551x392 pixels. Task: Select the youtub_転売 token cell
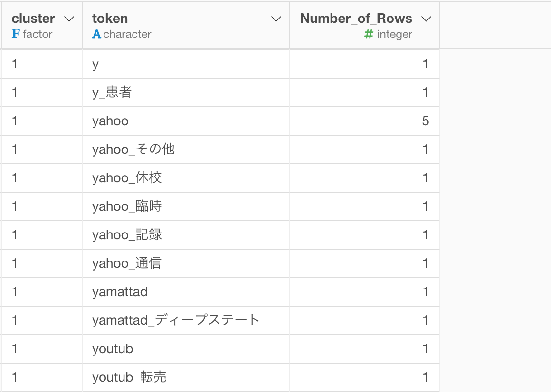point(129,377)
